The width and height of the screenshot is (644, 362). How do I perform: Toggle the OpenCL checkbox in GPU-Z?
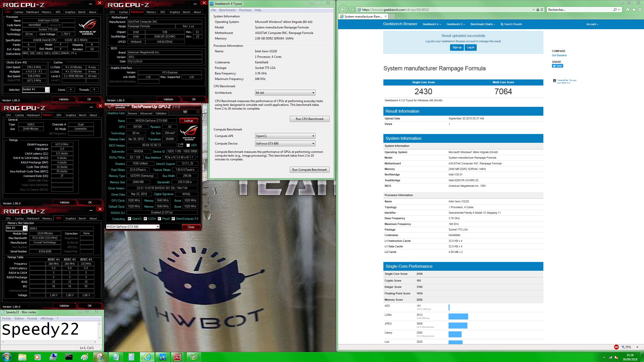pyautogui.click(x=129, y=219)
